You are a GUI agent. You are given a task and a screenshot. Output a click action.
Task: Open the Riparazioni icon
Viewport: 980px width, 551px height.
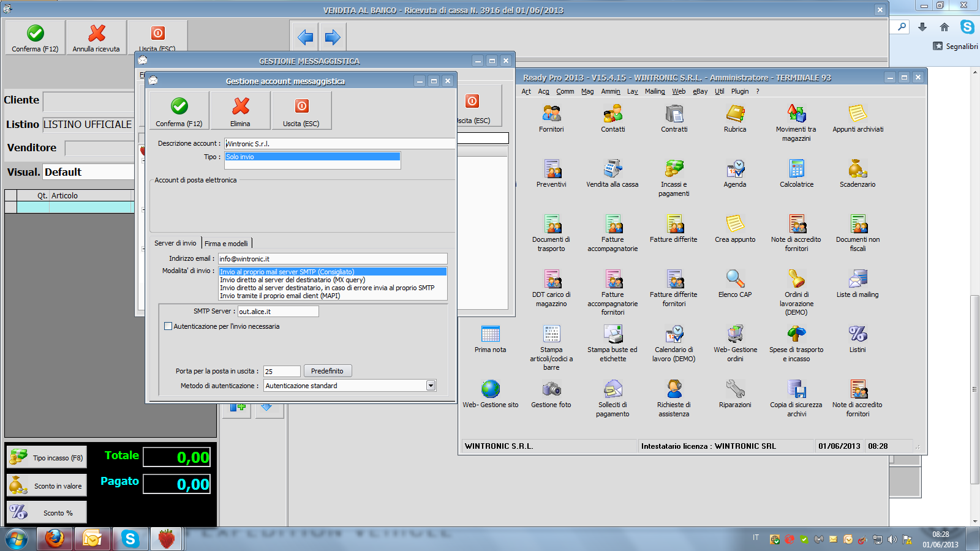[x=735, y=394]
